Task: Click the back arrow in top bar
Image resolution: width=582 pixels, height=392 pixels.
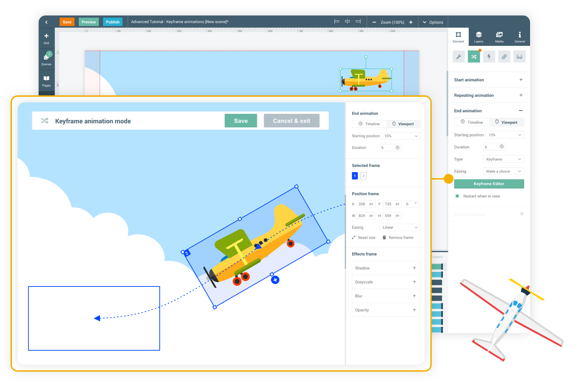Action: coord(46,22)
